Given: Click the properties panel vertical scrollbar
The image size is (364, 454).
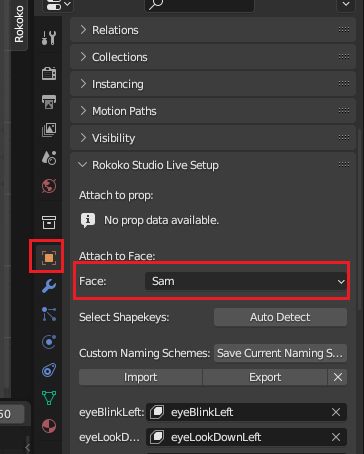Looking at the screenshot, I should 359,220.
